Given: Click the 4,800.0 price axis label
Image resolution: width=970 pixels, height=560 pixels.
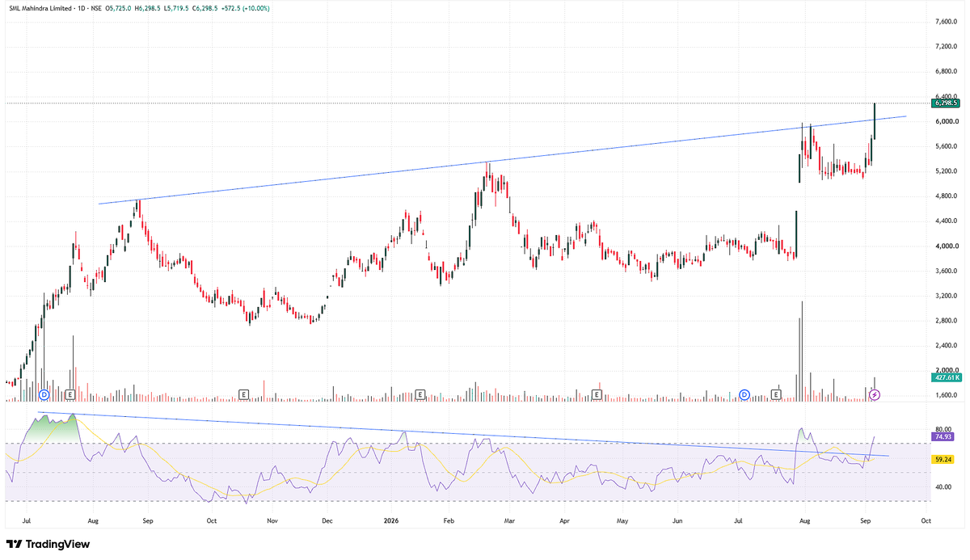Looking at the screenshot, I should click(x=945, y=196).
